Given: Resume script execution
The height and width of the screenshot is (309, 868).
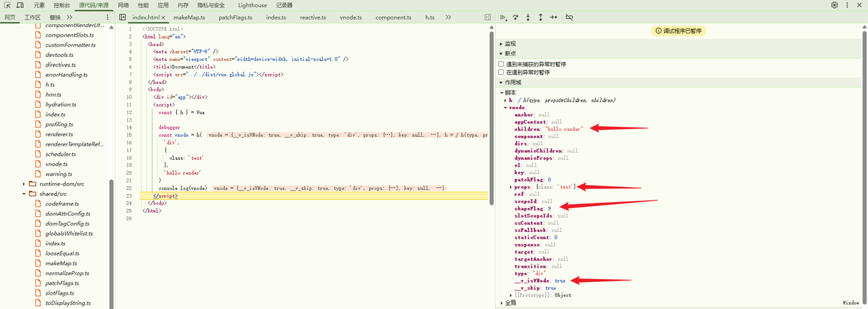Looking at the screenshot, I should tap(503, 17).
